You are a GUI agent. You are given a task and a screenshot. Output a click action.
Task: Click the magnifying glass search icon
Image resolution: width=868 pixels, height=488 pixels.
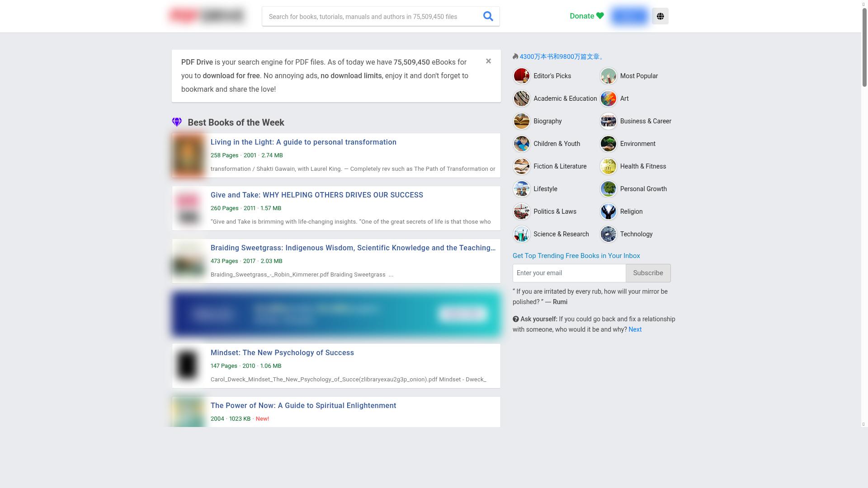pyautogui.click(x=488, y=16)
